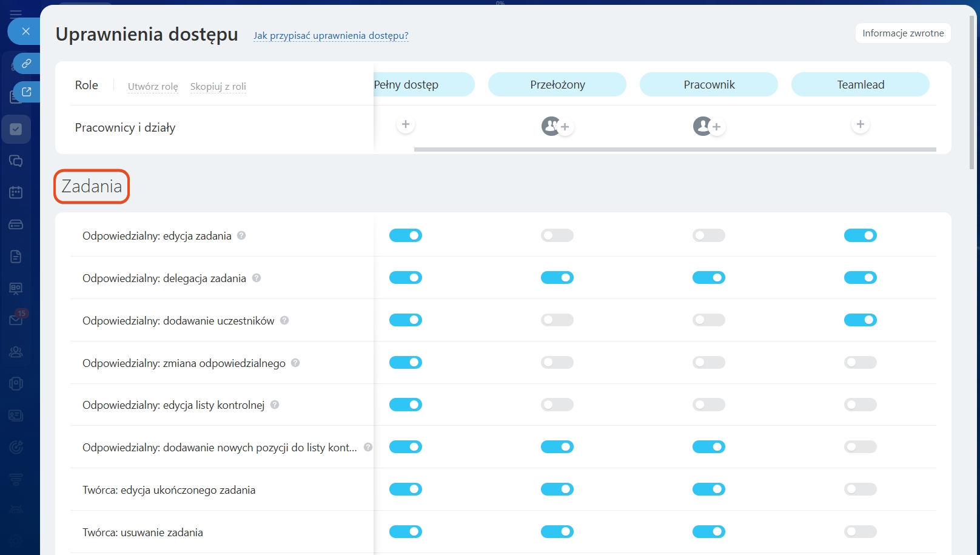Select the Pracownik role header
Screen dimensions: 980x555
[x=708, y=85]
